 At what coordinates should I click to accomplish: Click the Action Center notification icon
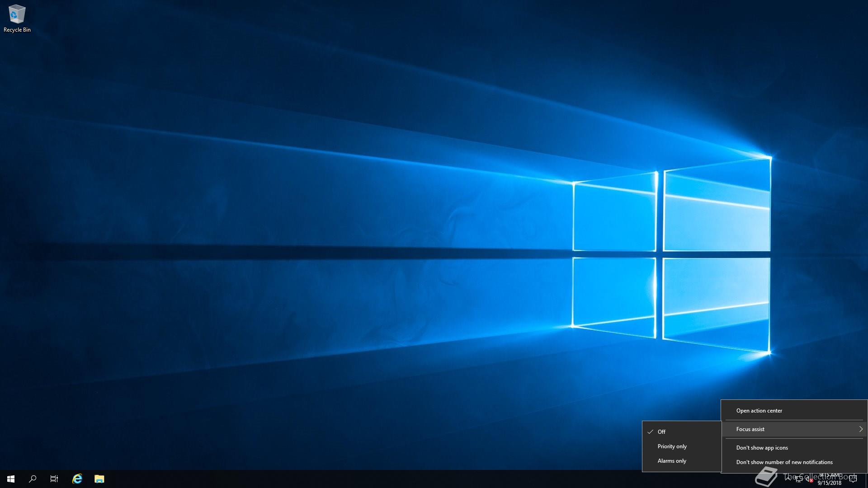(853, 479)
